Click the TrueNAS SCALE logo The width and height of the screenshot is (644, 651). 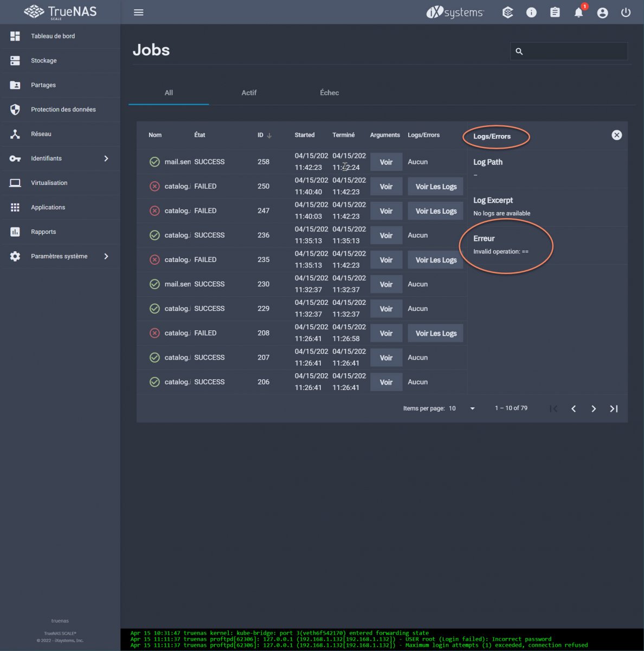click(x=60, y=12)
